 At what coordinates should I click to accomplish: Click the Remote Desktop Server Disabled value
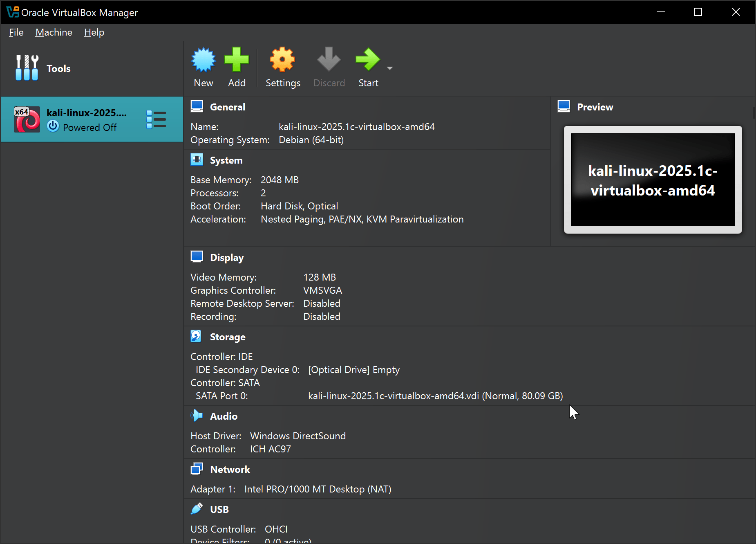coord(322,303)
